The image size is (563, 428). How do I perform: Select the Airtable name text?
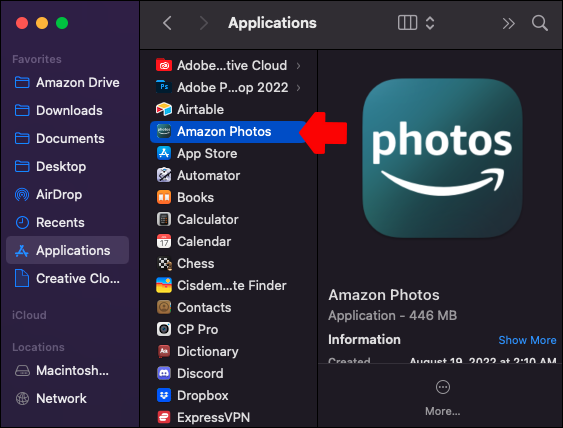(200, 110)
